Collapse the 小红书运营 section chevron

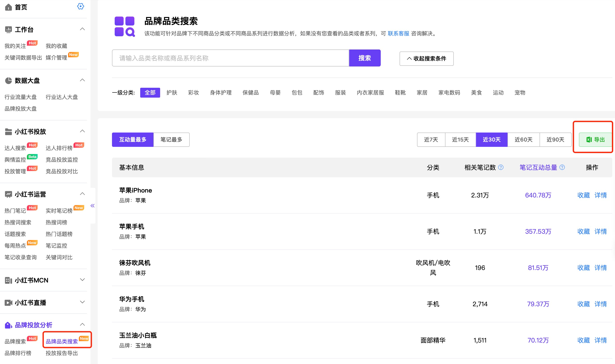(x=82, y=194)
